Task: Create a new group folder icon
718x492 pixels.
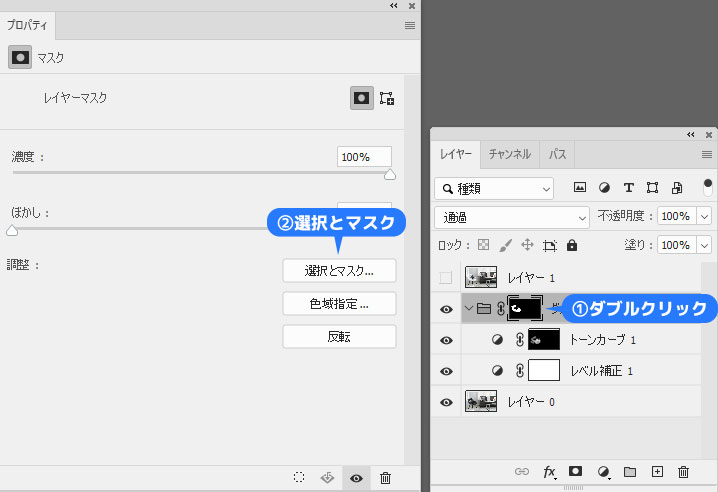Action: pos(630,471)
